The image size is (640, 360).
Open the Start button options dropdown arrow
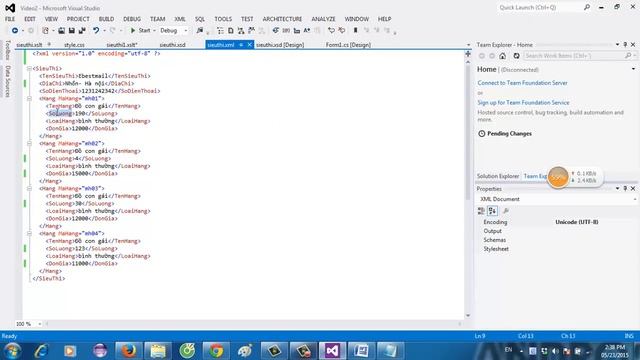[154, 31]
